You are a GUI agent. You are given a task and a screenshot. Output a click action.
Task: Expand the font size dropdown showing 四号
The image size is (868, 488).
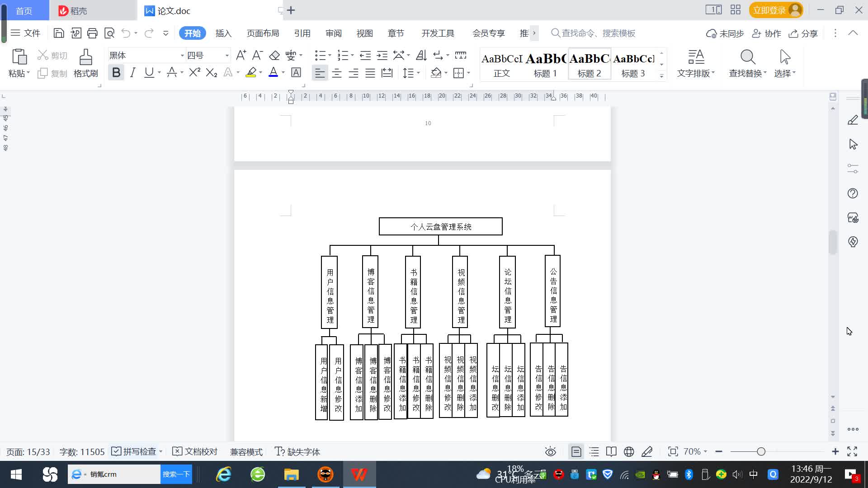(227, 55)
